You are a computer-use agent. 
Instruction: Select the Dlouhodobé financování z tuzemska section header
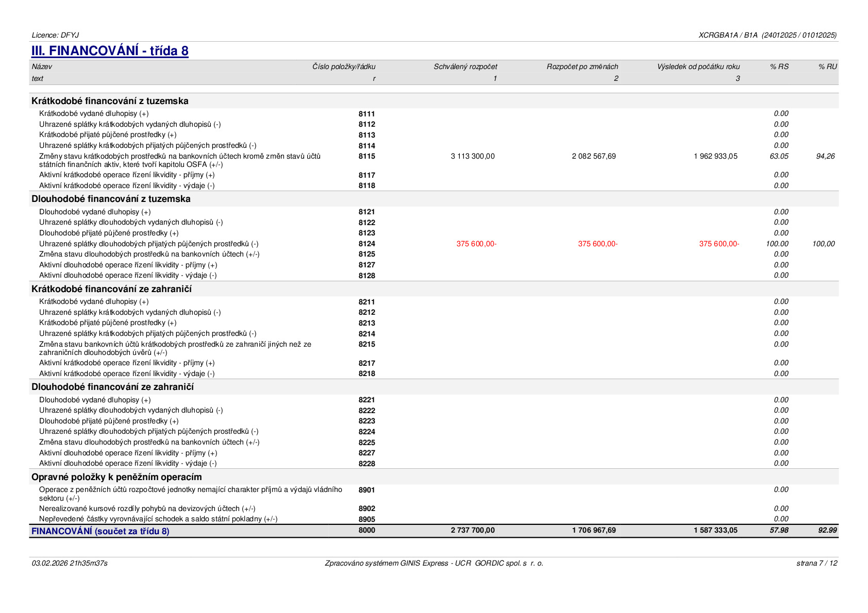111,199
